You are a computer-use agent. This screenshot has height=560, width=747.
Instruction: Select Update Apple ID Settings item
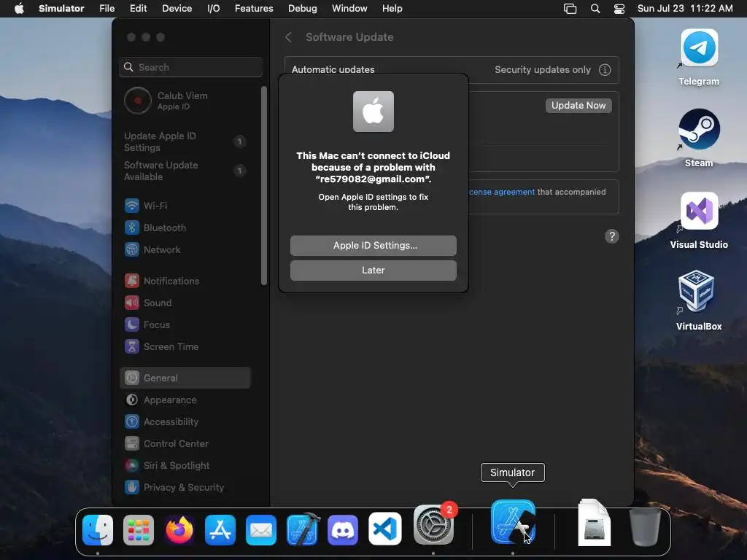coord(186,141)
